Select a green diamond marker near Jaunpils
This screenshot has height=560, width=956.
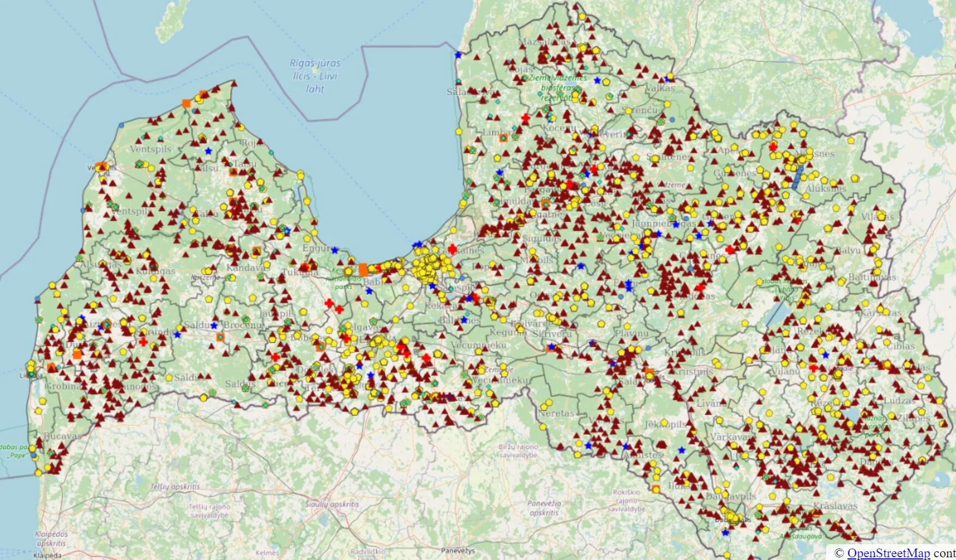click(x=288, y=322)
